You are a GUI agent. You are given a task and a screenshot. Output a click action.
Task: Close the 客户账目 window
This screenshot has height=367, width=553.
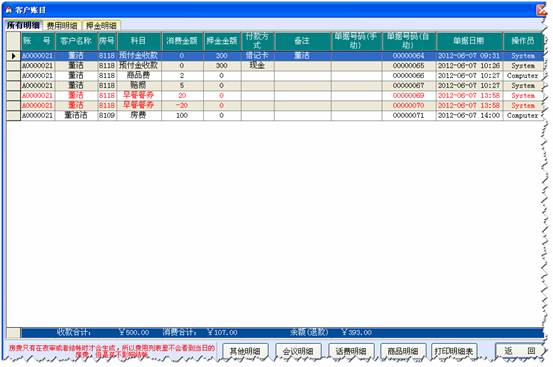[x=542, y=10]
